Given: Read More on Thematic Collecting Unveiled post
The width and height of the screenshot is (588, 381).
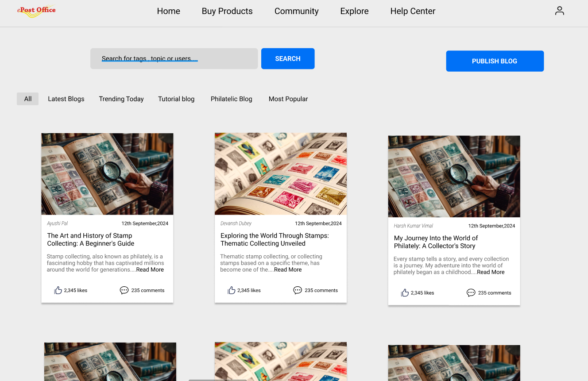Looking at the screenshot, I should click(288, 269).
